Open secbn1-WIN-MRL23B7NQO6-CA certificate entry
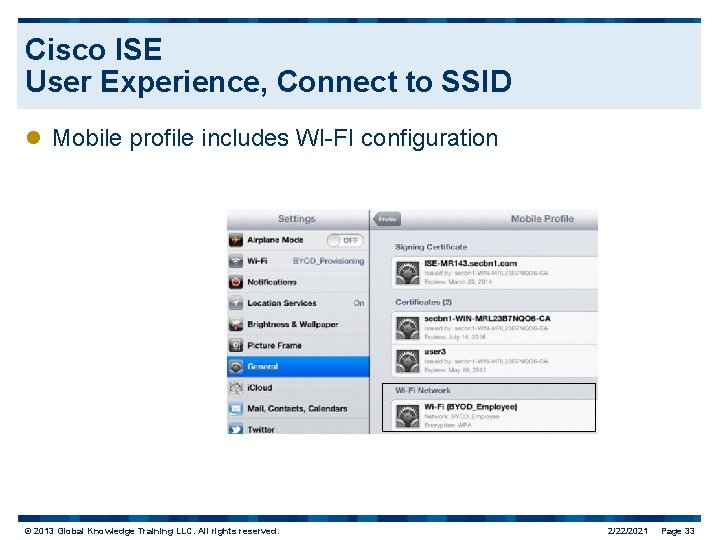 495,328
